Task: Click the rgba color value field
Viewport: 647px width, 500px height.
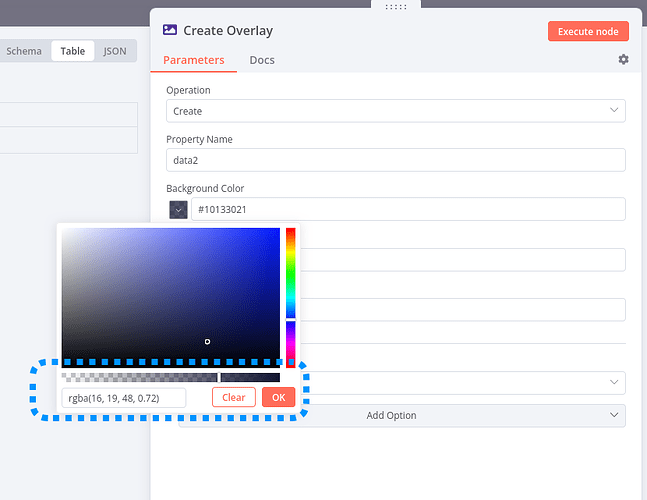Action: [x=123, y=398]
